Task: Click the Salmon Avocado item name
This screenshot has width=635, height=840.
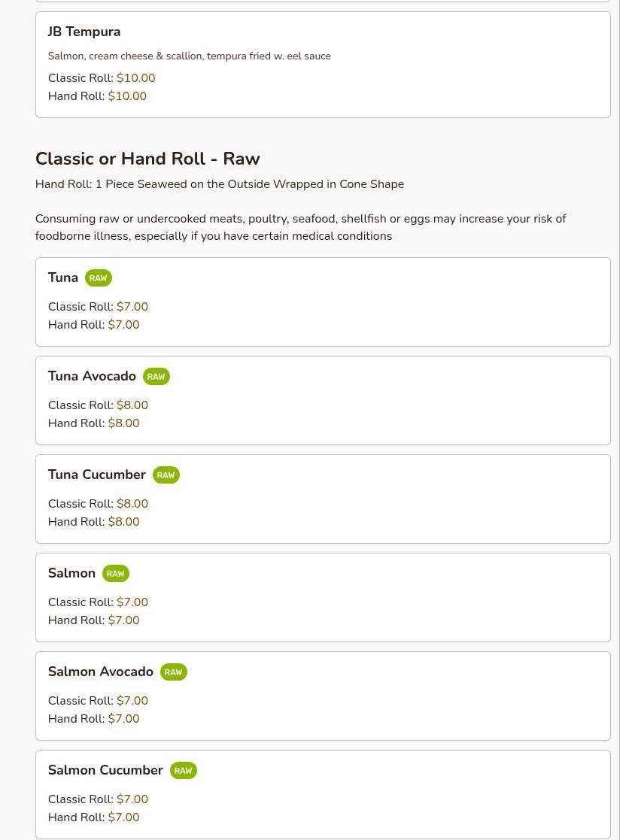Action: click(100, 672)
